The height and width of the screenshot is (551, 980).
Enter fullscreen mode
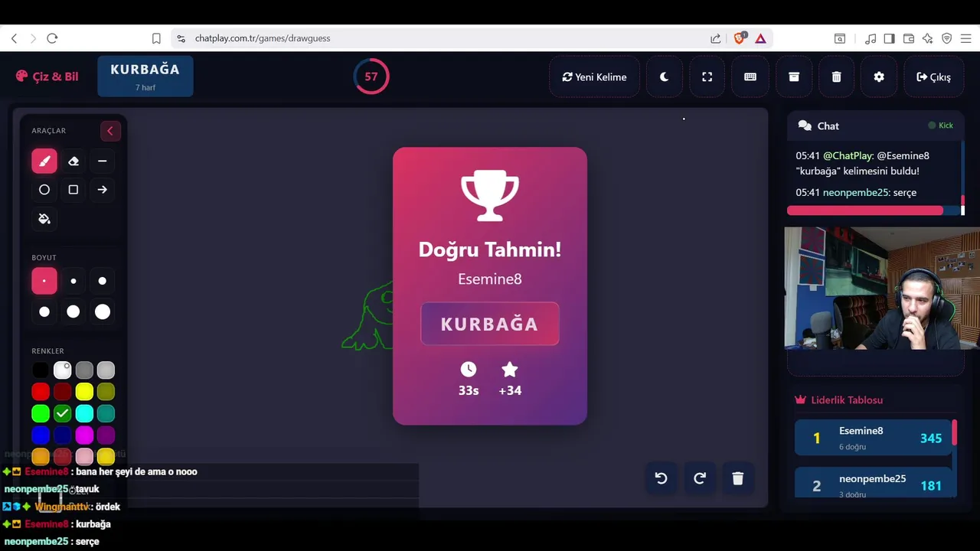coord(707,77)
